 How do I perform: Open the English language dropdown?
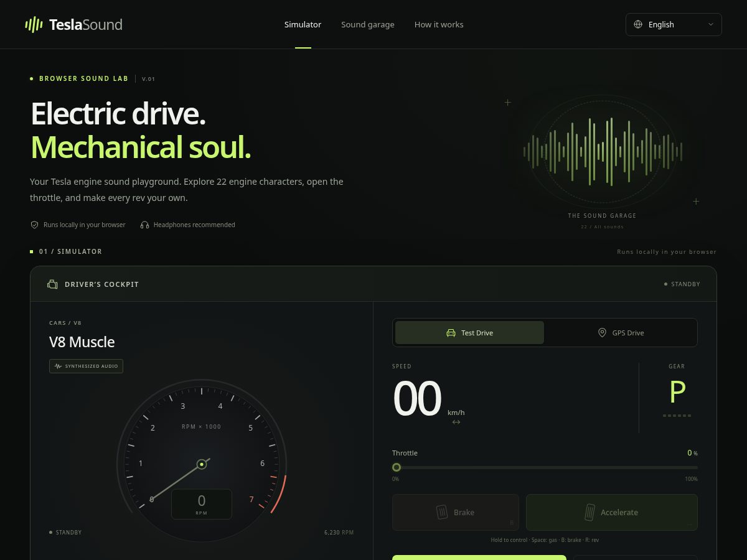coord(674,24)
